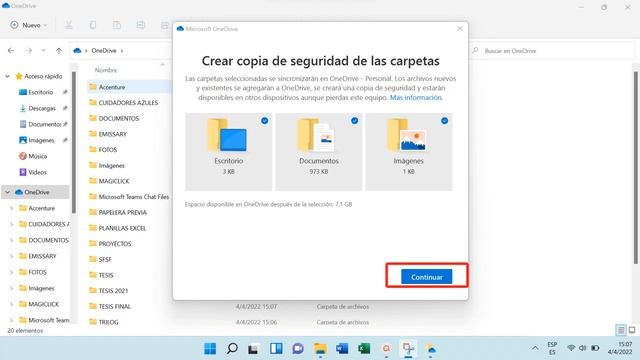Image resolution: width=640 pixels, height=360 pixels.
Task: Collapse the OneDrive tree node
Action: coord(7,192)
